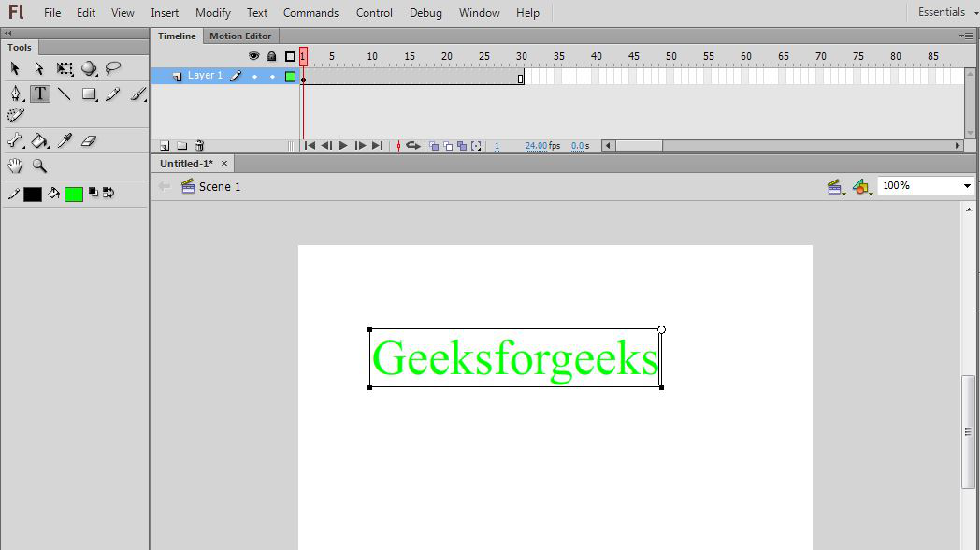Select the Bone tool

[15, 140]
